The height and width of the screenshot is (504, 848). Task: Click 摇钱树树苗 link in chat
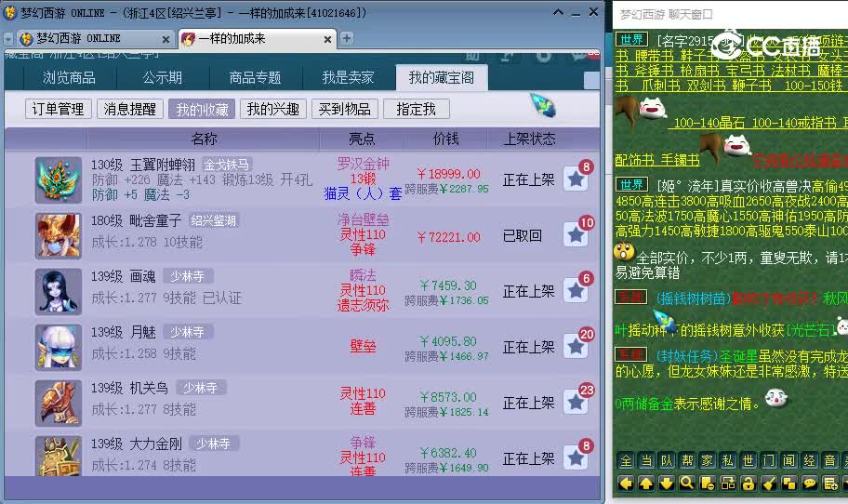[693, 298]
